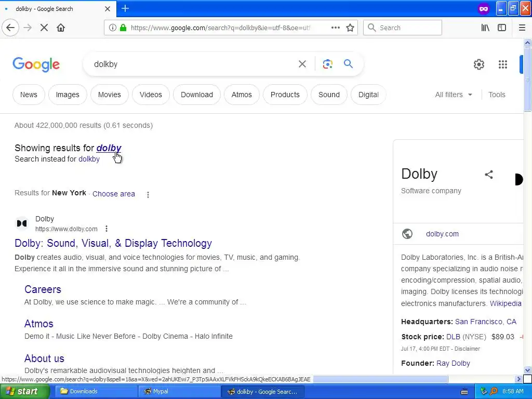Screen dimensions: 532x399
Task: Click the Google logo
Action: tap(36, 64)
